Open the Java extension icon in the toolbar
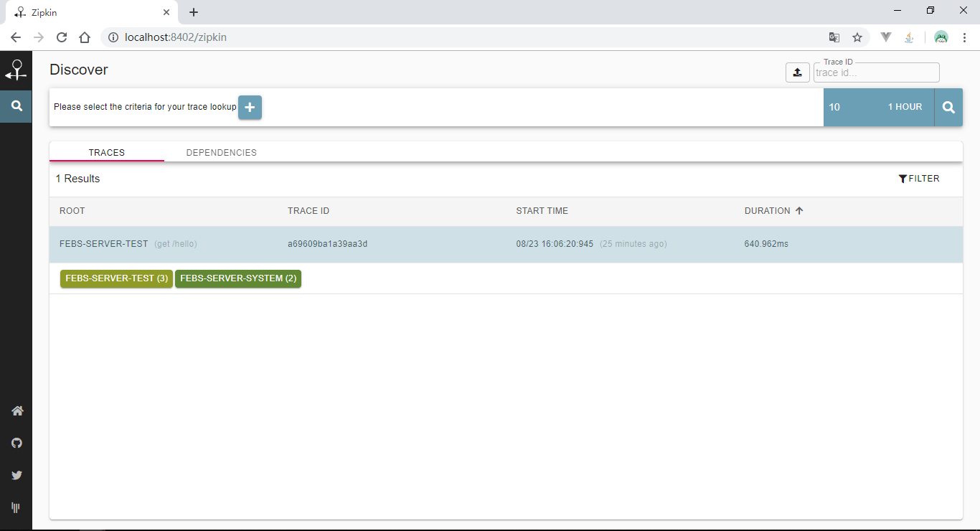This screenshot has height=531, width=980. point(909,37)
